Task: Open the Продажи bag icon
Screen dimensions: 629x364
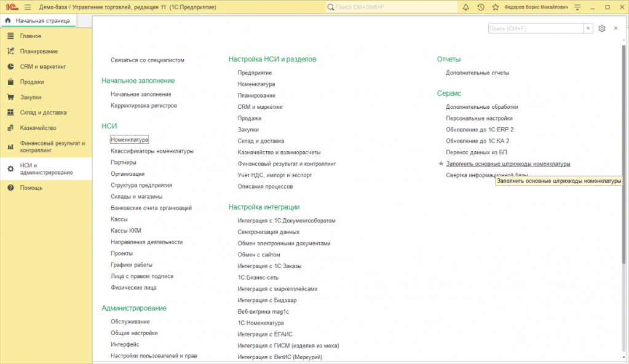Action: click(x=10, y=82)
